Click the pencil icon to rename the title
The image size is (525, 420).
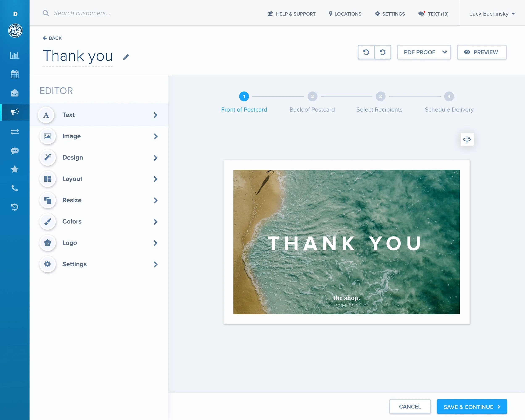(x=126, y=57)
